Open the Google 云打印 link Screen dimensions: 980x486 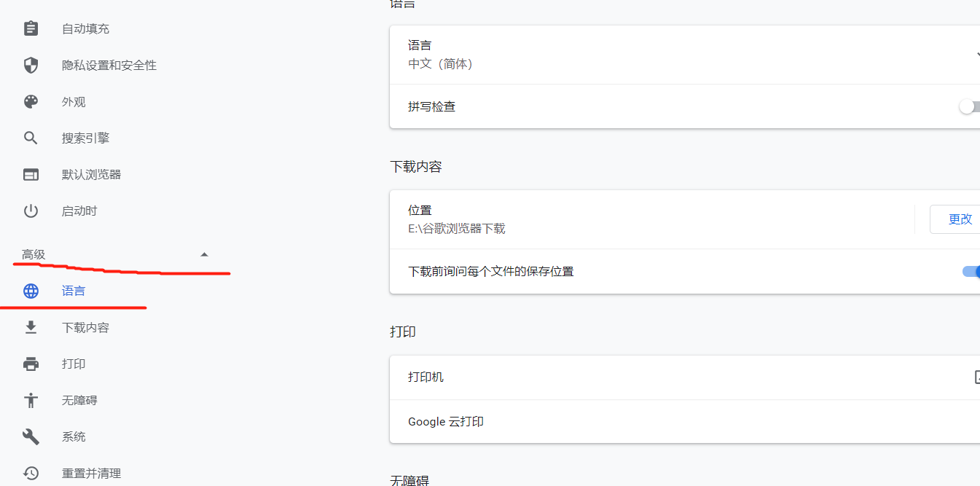click(x=445, y=421)
